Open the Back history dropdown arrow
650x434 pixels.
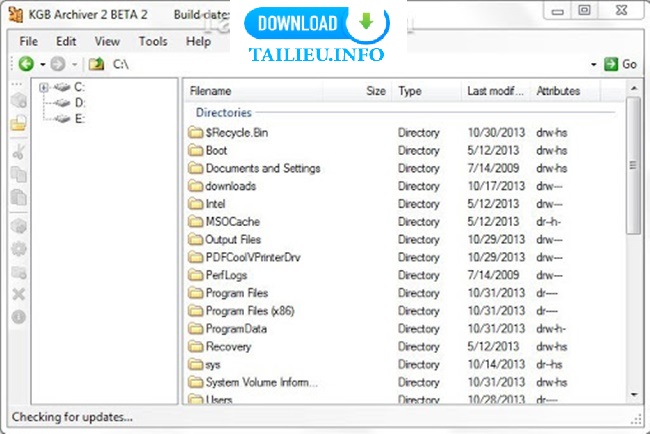[42, 65]
